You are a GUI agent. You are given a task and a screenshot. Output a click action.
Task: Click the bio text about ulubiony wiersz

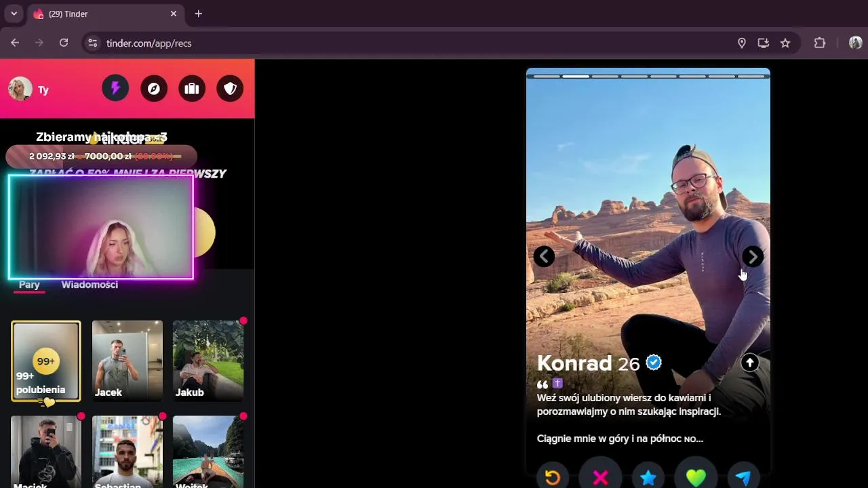click(x=629, y=405)
